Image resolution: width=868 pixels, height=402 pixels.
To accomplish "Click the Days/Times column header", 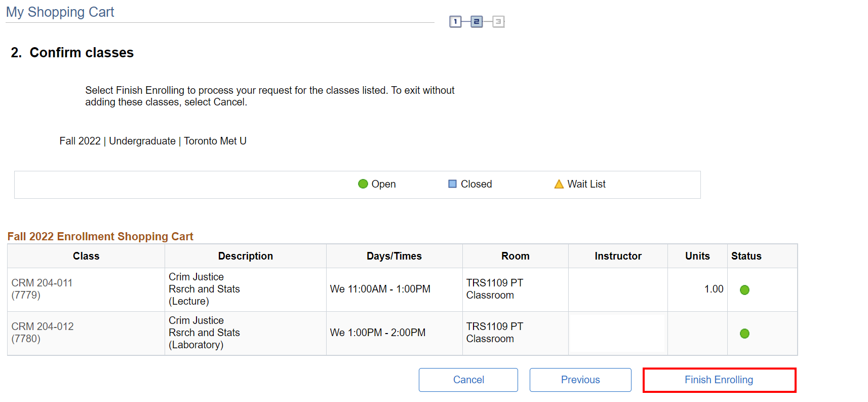I will pyautogui.click(x=394, y=256).
